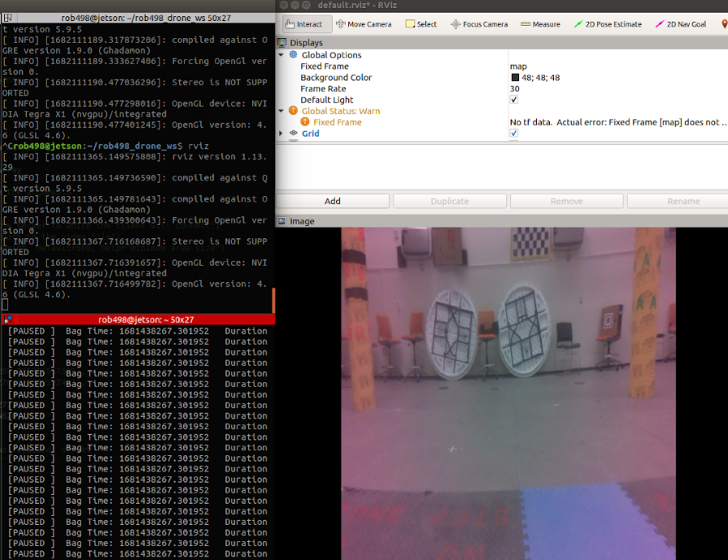Edit the Frame Rate value
The height and width of the screenshot is (560, 728).
click(x=569, y=89)
